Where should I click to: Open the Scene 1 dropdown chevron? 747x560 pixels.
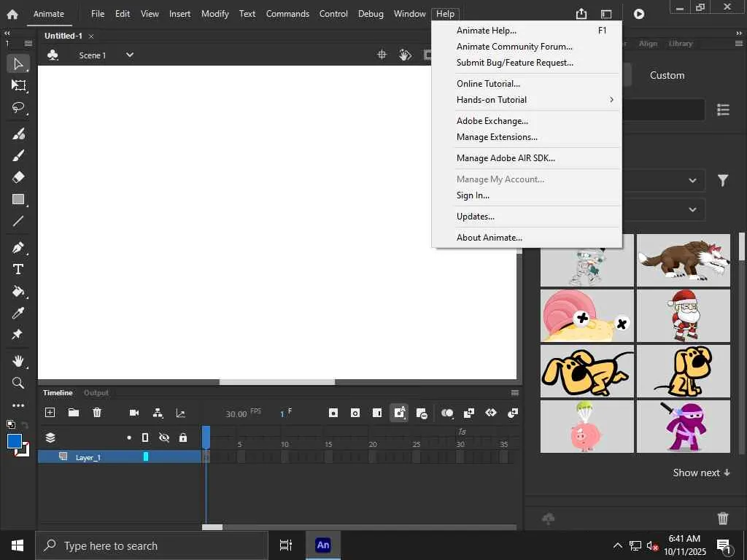pyautogui.click(x=130, y=55)
